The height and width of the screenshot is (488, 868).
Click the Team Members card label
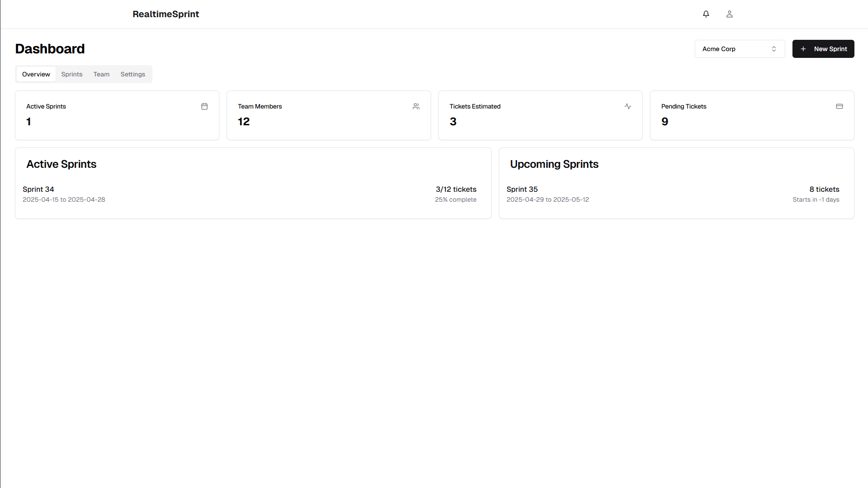[260, 106]
